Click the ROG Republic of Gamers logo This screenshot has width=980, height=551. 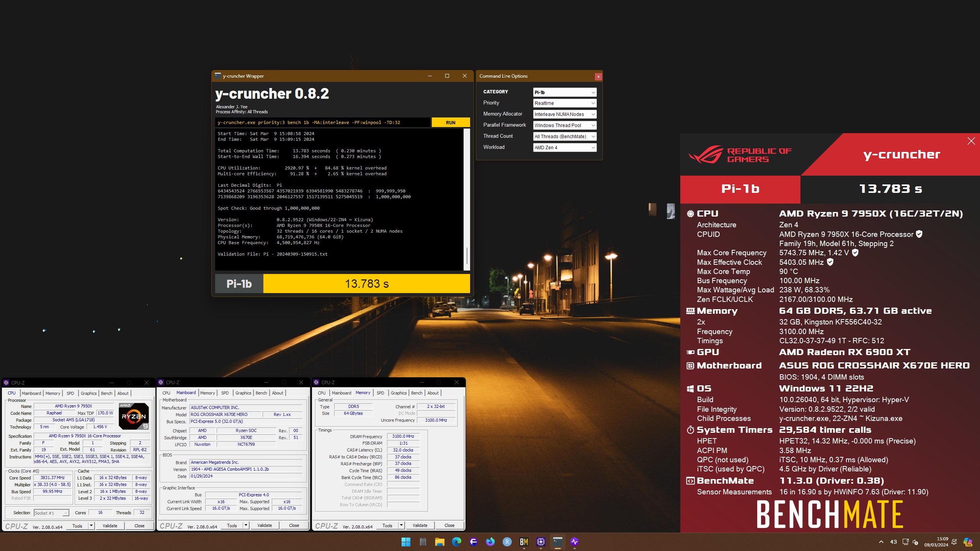click(740, 155)
